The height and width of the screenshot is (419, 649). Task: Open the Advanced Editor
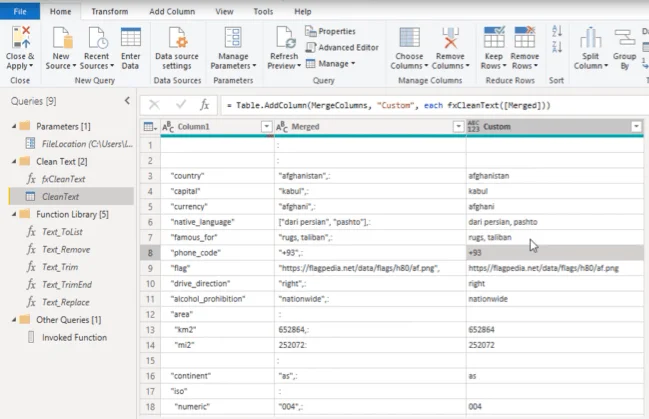[x=342, y=48]
